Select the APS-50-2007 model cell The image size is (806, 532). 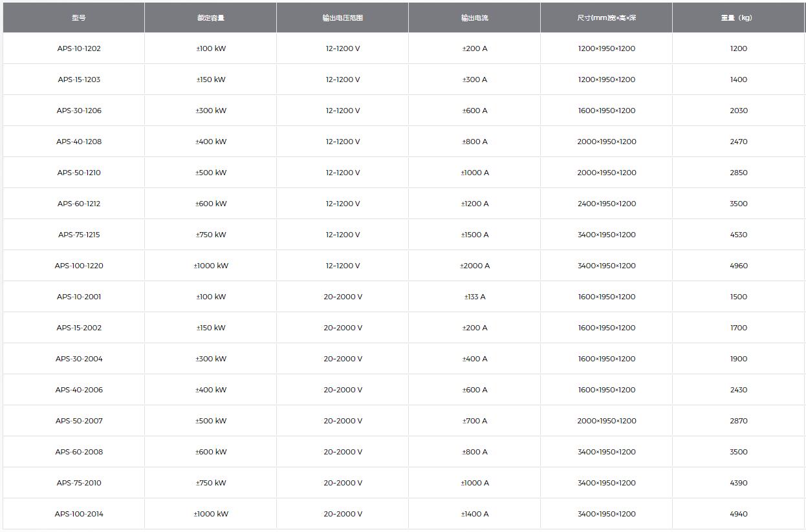pos(79,421)
